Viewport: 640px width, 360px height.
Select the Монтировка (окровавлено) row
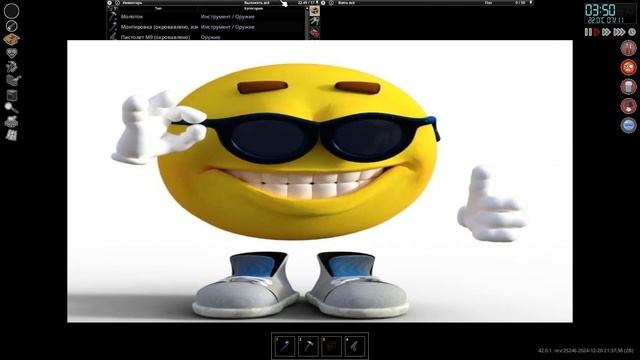pyautogui.click(x=206, y=27)
